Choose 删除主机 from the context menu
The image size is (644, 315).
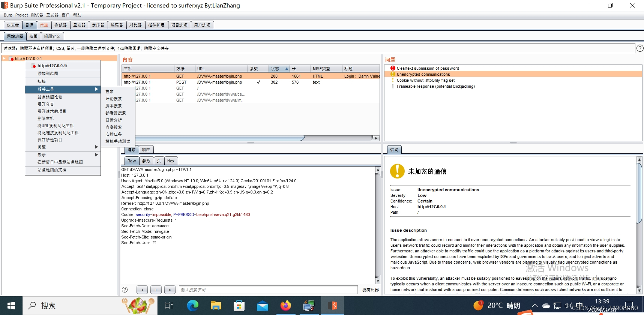(x=63, y=118)
